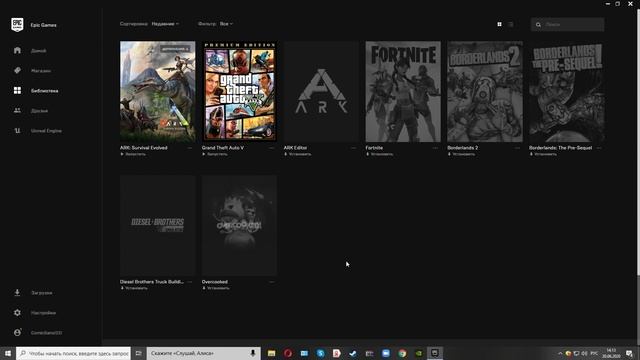Open File Explorer from the taskbar
This screenshot has width=640, height=360.
(271, 353)
